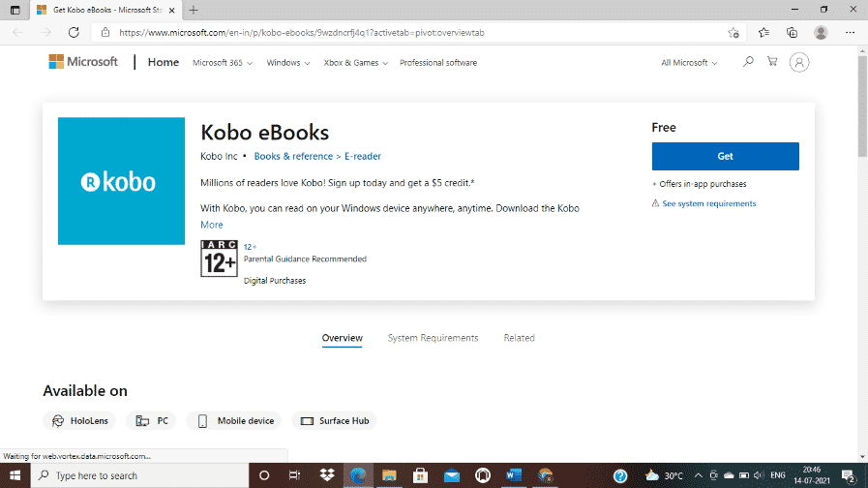Viewport: 868px width, 488px height.
Task: Open Cortana circle in taskbar
Action: tap(264, 475)
